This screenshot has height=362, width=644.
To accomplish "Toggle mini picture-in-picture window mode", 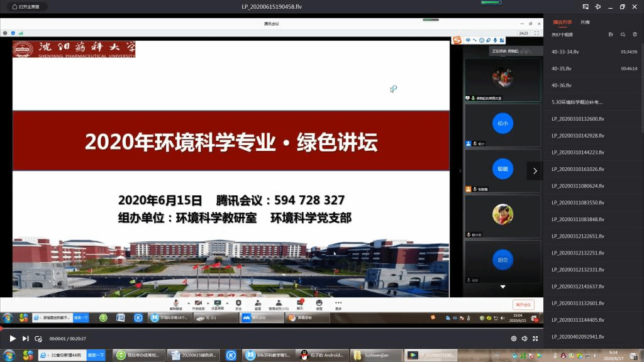I will click(x=585, y=7).
